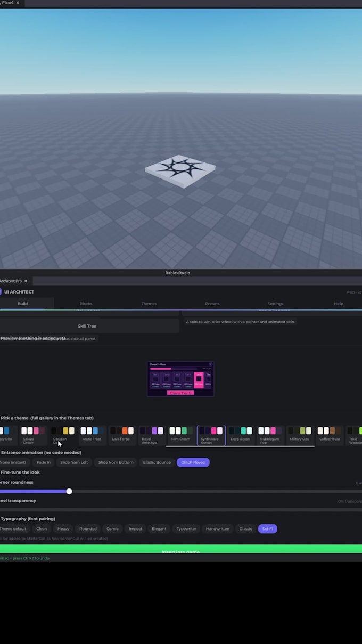The height and width of the screenshot is (644, 362).
Task: Select Sci-Fi font pairing
Action: coord(268,529)
